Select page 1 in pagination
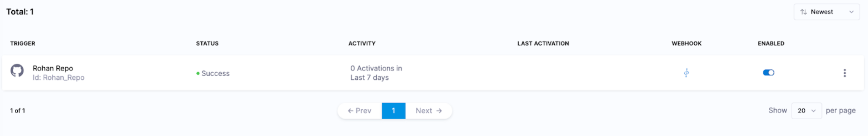The height and width of the screenshot is (136, 868). (x=393, y=111)
